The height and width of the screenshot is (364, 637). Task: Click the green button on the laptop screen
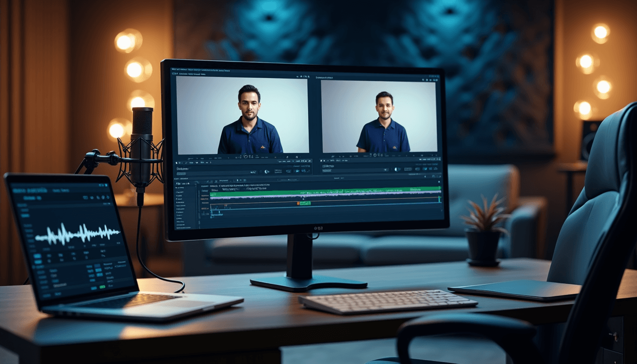point(102,287)
